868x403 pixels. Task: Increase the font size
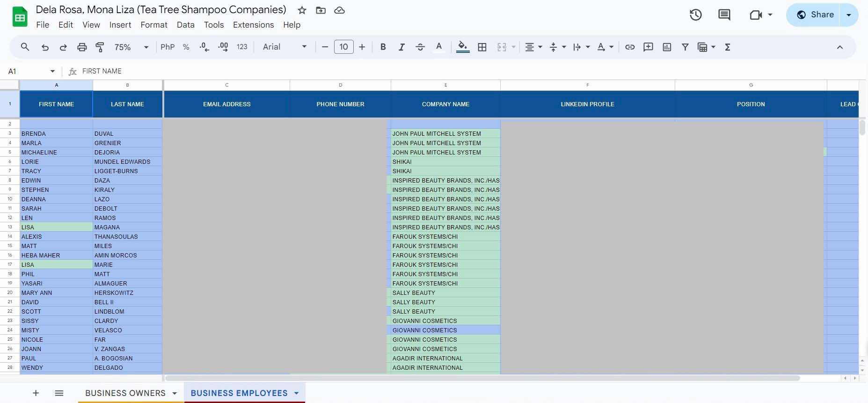tap(362, 47)
